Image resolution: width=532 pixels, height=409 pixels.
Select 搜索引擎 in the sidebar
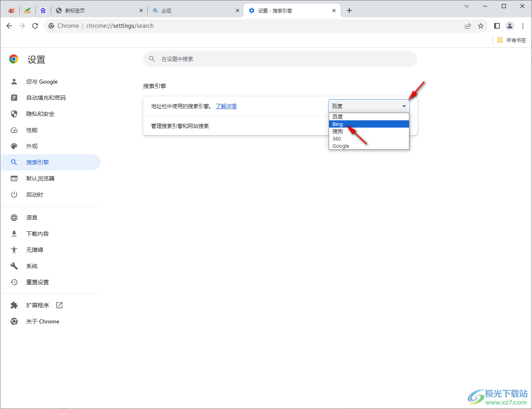pos(50,162)
